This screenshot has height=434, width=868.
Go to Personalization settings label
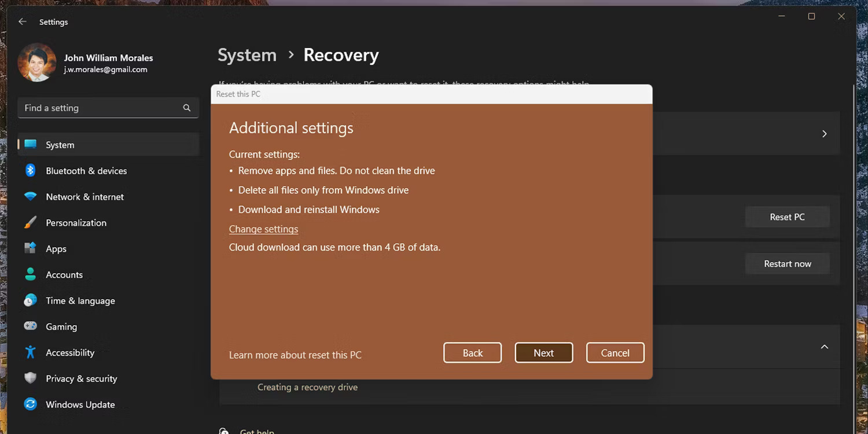[x=76, y=223]
